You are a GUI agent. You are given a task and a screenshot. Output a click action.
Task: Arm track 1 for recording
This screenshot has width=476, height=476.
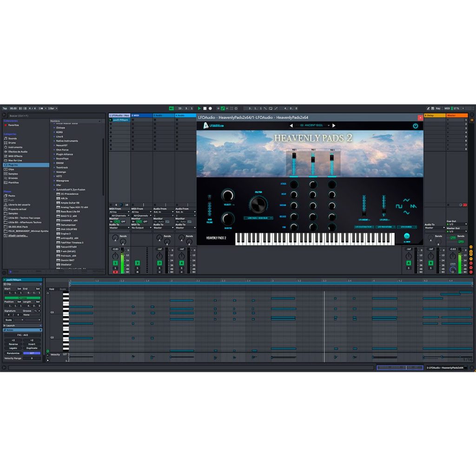pos(115,272)
